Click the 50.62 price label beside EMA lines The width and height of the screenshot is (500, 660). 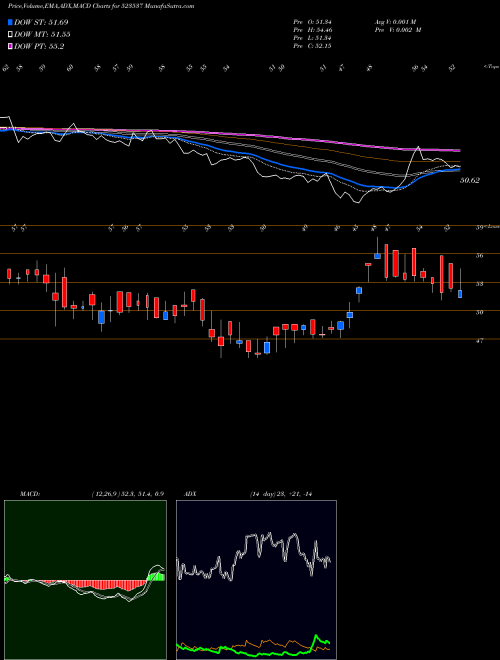tap(470, 180)
